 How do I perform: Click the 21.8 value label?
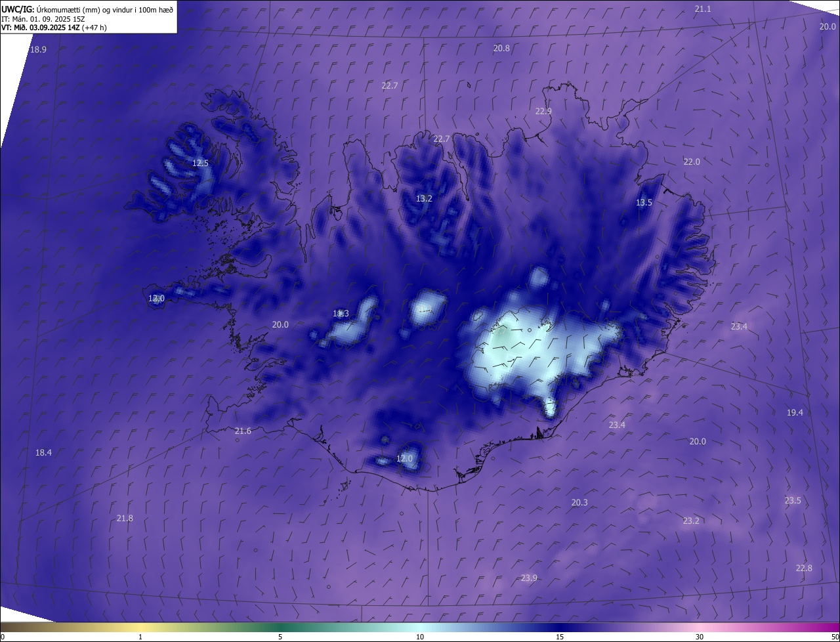(x=125, y=519)
